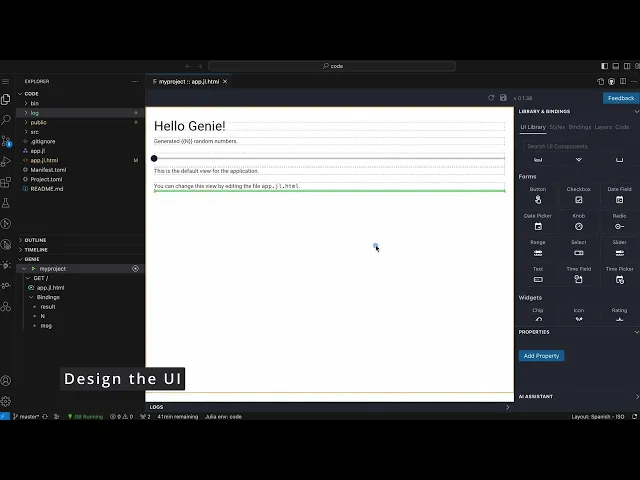Toggle bottom panel layout button
Viewport: 640px width, 480px height.
pyautogui.click(x=616, y=66)
